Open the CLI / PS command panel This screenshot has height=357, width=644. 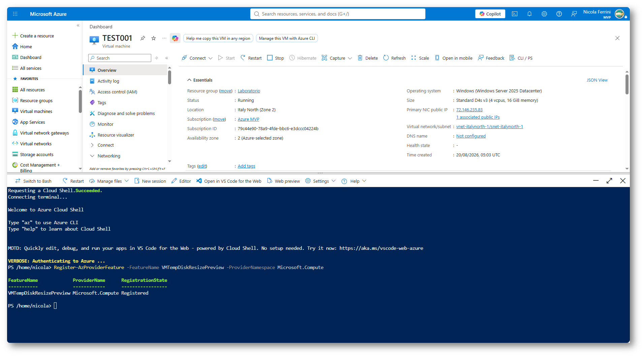click(x=521, y=58)
